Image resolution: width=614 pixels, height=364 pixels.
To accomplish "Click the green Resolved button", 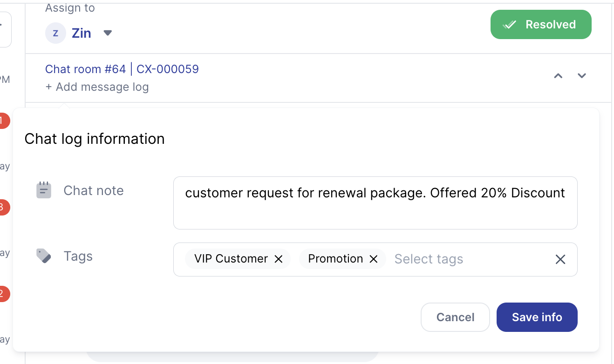I will pyautogui.click(x=540, y=25).
